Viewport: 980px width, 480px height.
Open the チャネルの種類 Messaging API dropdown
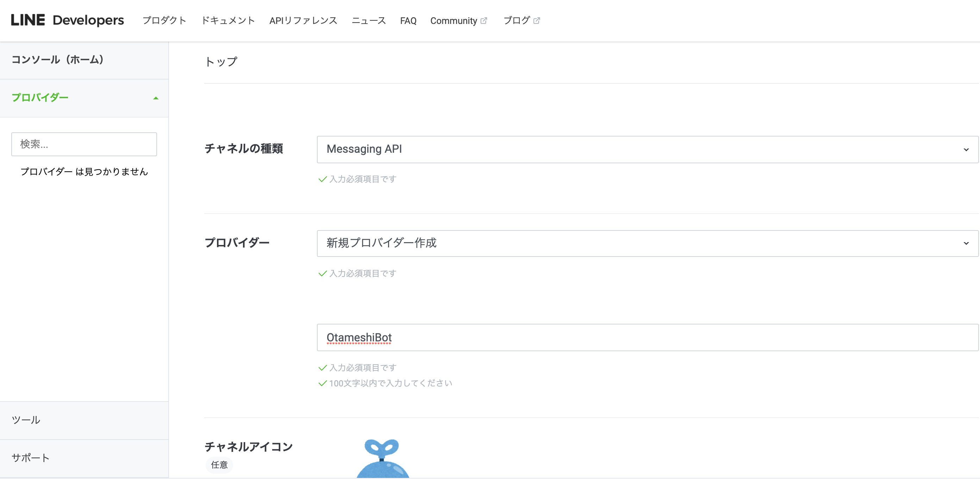[x=647, y=149]
